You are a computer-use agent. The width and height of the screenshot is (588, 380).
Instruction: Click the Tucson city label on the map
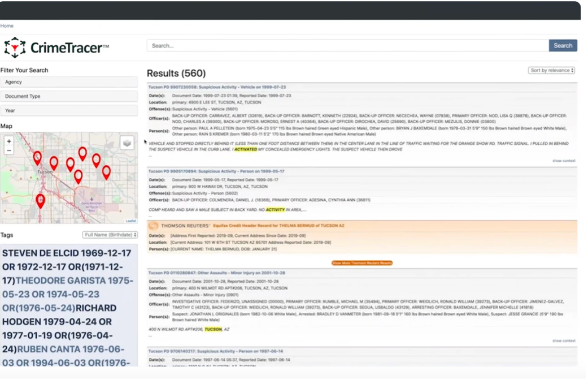45,171
